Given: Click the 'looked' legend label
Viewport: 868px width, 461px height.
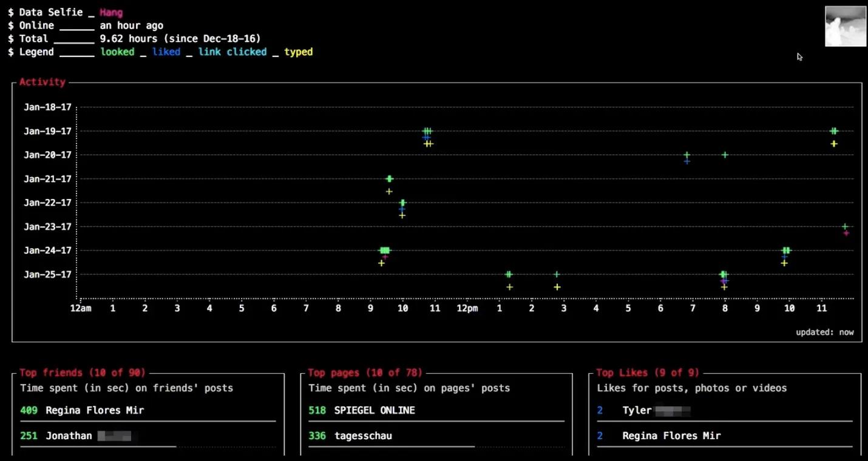Looking at the screenshot, I should pyautogui.click(x=117, y=52).
